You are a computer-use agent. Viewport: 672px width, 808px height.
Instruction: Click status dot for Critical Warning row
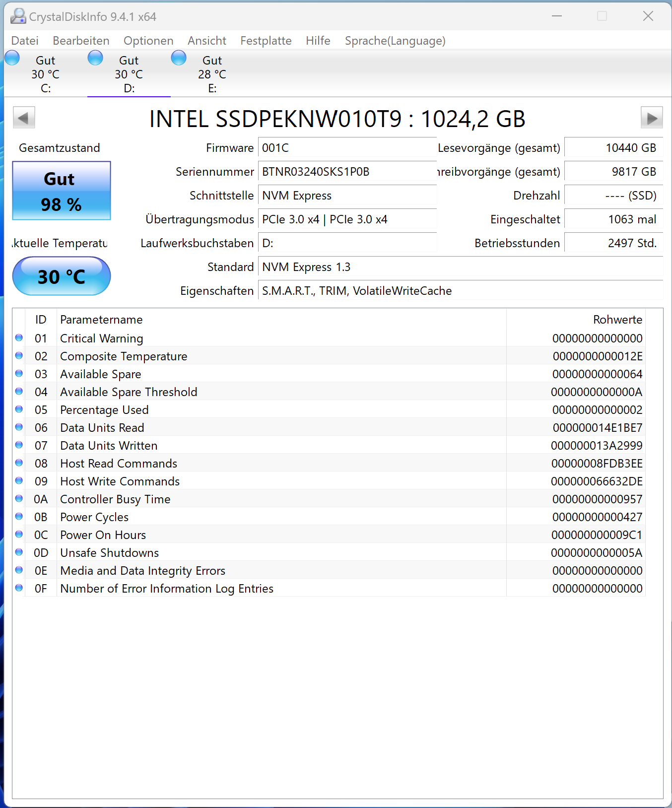pyautogui.click(x=19, y=337)
